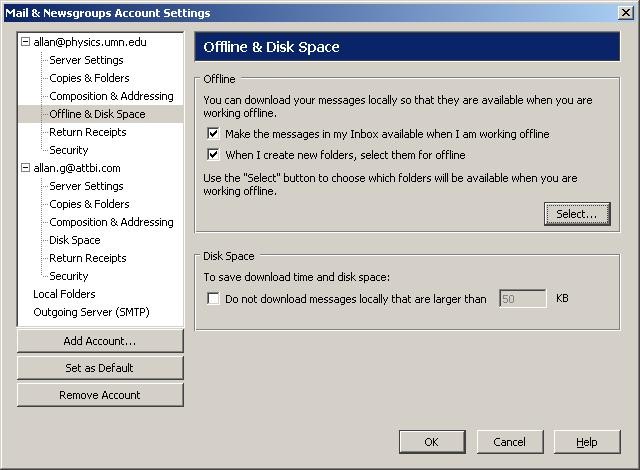The height and width of the screenshot is (470, 640).
Task: Select Outgoing Server (SMTP) entry
Action: coord(91,312)
